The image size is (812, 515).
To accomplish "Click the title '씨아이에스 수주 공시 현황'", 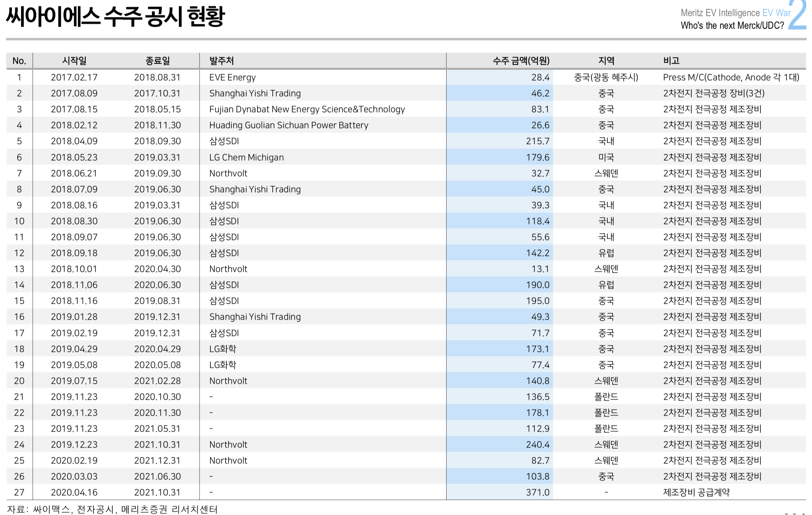I will (115, 17).
